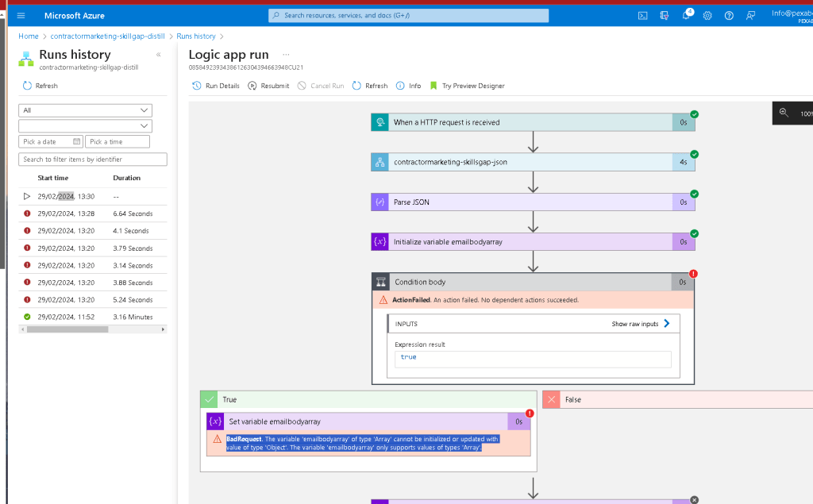Collapse Set variable emailbodyarray step
Image resolution: width=813 pixels, height=504 pixels.
pos(368,421)
